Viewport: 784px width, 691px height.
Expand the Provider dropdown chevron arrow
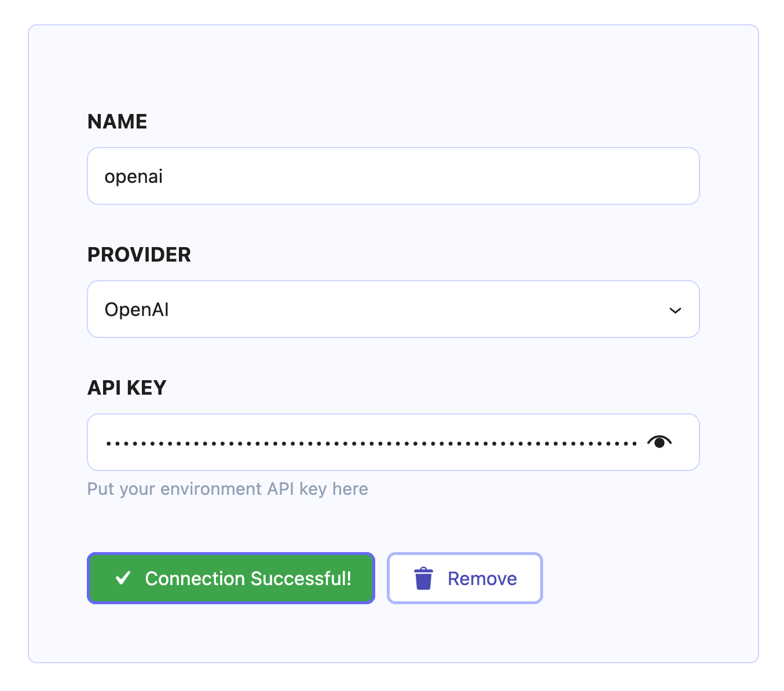tap(675, 311)
